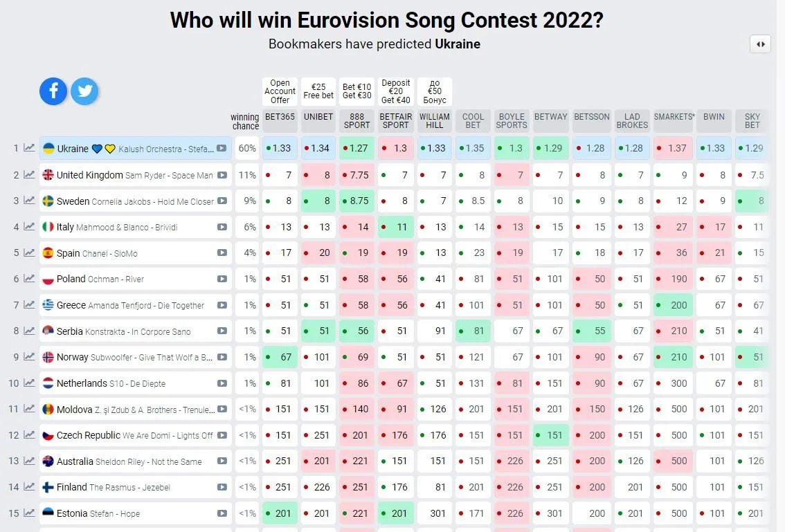The width and height of the screenshot is (785, 532).
Task: Sort by the winning chance column header
Action: (245, 121)
